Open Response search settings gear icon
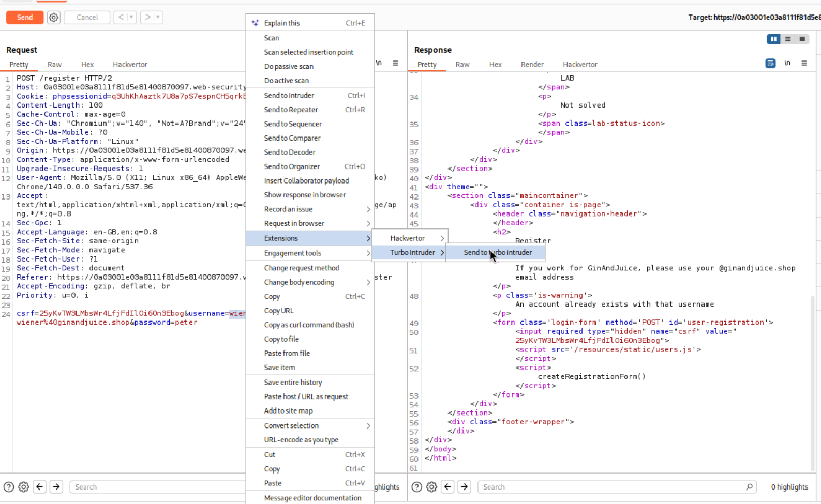 [431, 487]
